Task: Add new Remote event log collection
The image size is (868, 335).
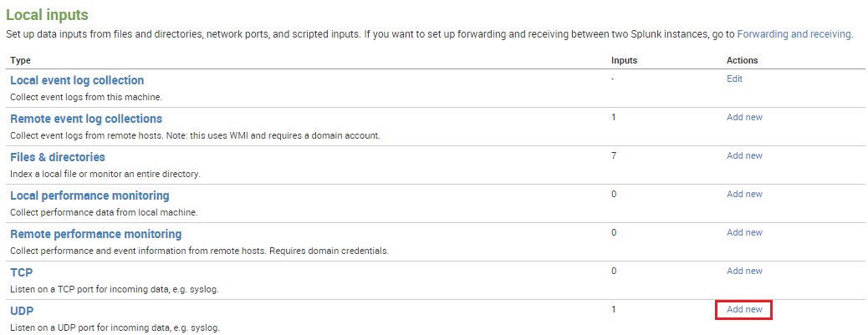Action: (744, 117)
